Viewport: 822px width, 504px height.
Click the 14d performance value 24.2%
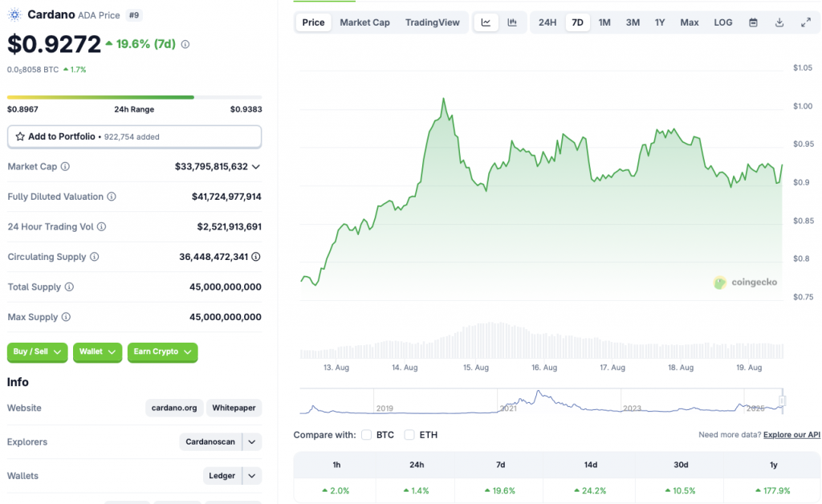591,491
